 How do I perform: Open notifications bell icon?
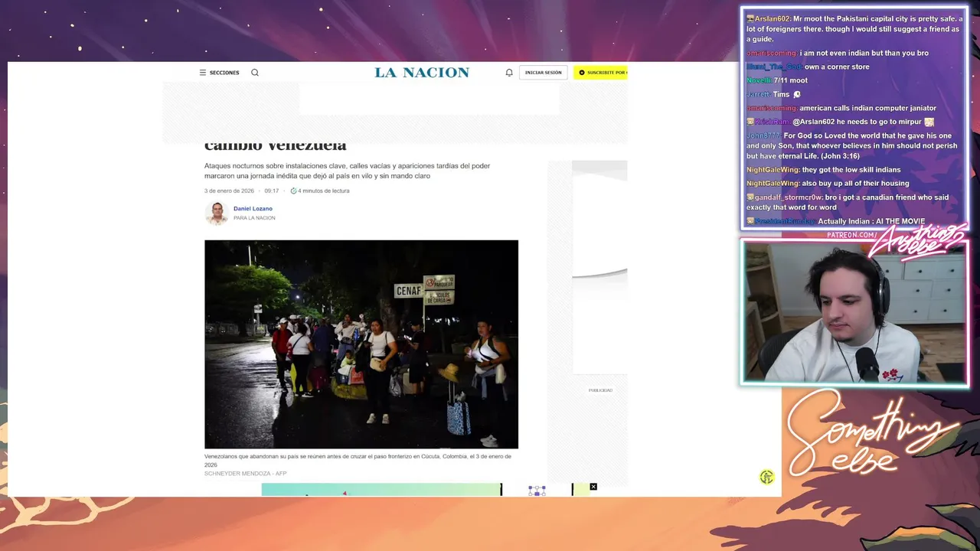[x=509, y=73]
